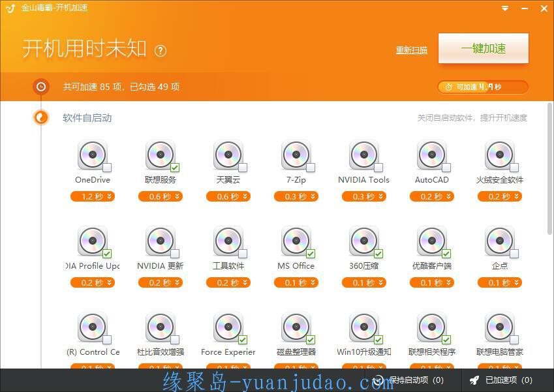
Task: Open the 0.1 秒 dropdown under 优酷客户端
Action: click(x=432, y=282)
